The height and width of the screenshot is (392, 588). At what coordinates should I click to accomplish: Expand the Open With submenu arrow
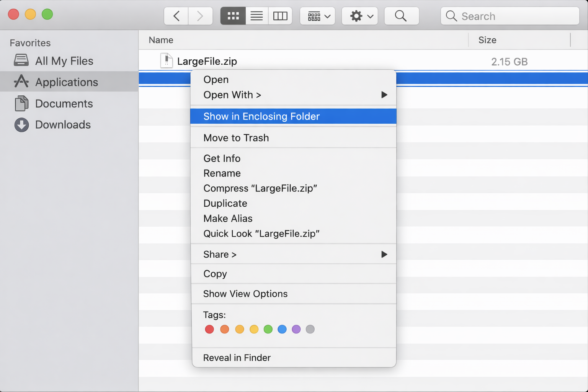(384, 95)
